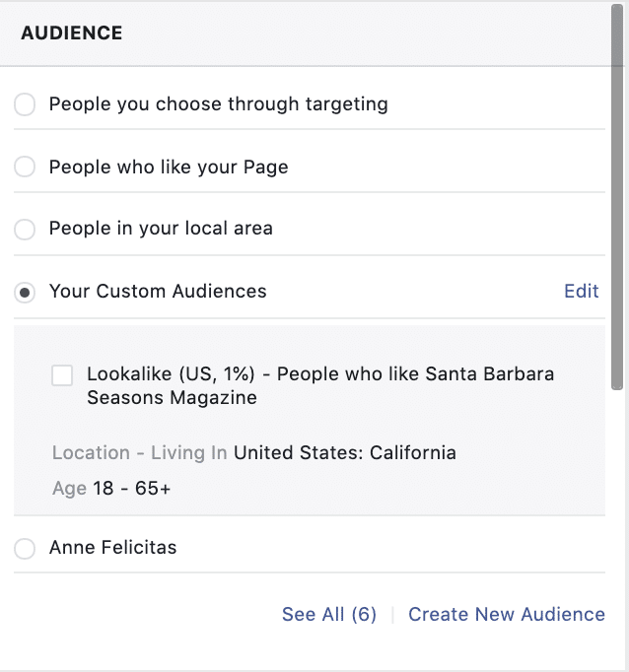Select 'People you choose through targeting' radio button
This screenshot has height=672, width=629.
tap(25, 104)
